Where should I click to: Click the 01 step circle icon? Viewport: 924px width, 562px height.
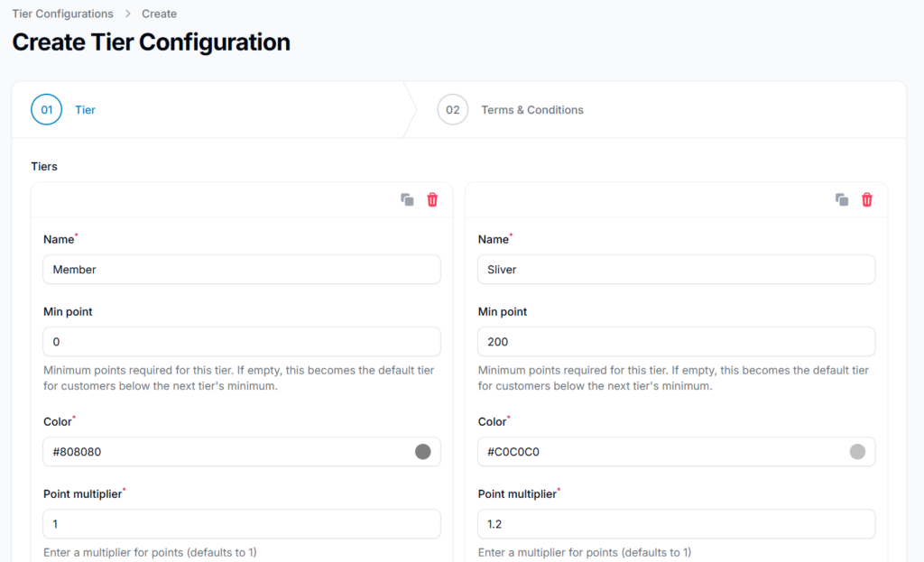click(x=46, y=110)
